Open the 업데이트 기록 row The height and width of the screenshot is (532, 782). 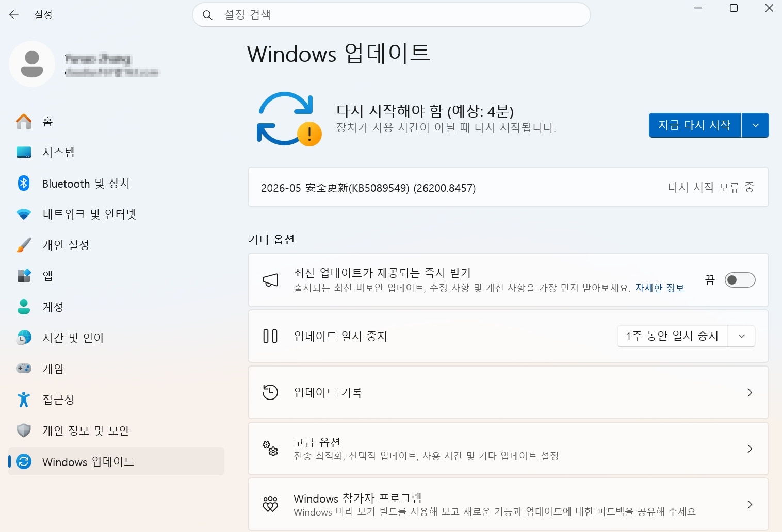508,392
